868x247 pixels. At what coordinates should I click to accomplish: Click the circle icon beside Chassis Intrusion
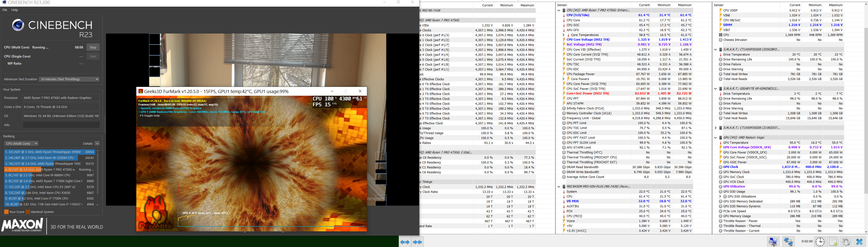pyautogui.click(x=720, y=40)
